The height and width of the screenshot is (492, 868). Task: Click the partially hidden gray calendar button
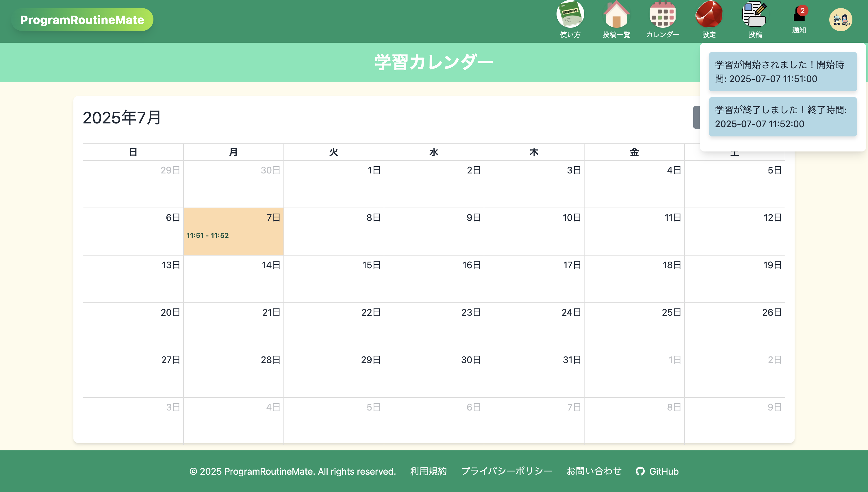(696, 117)
